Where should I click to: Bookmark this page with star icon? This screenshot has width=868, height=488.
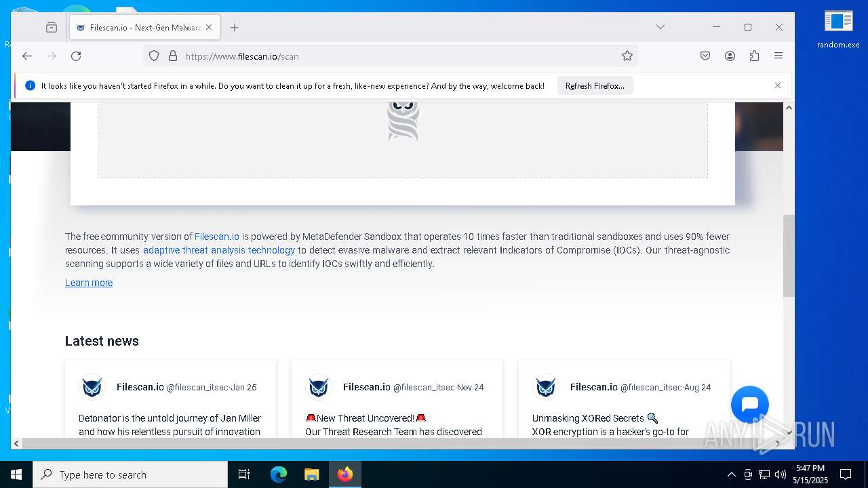click(x=627, y=56)
